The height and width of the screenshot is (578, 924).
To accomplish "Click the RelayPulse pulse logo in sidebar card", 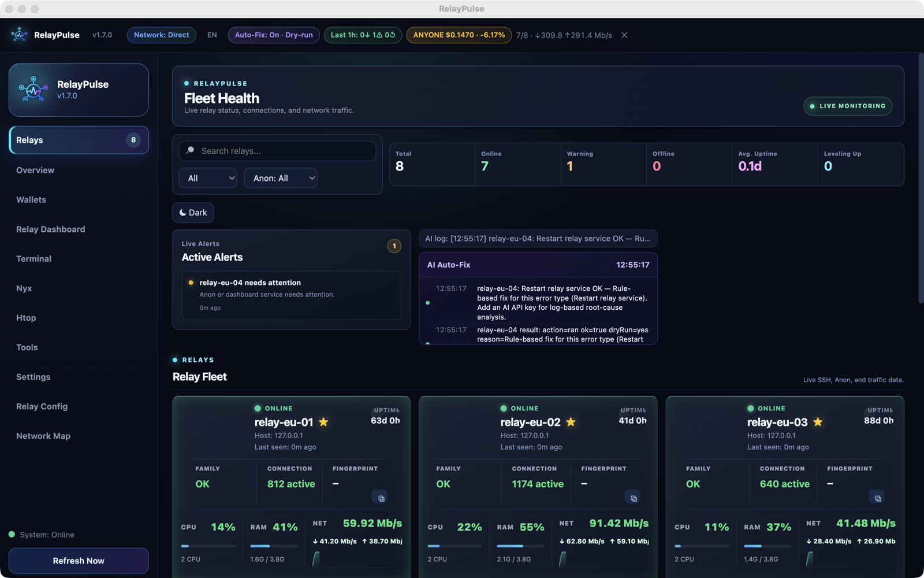I will click(x=33, y=90).
